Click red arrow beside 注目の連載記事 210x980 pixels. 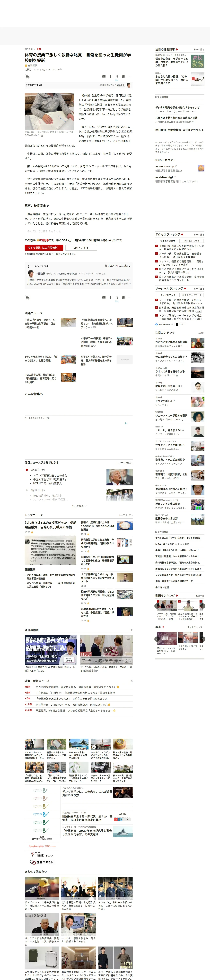coord(177,49)
